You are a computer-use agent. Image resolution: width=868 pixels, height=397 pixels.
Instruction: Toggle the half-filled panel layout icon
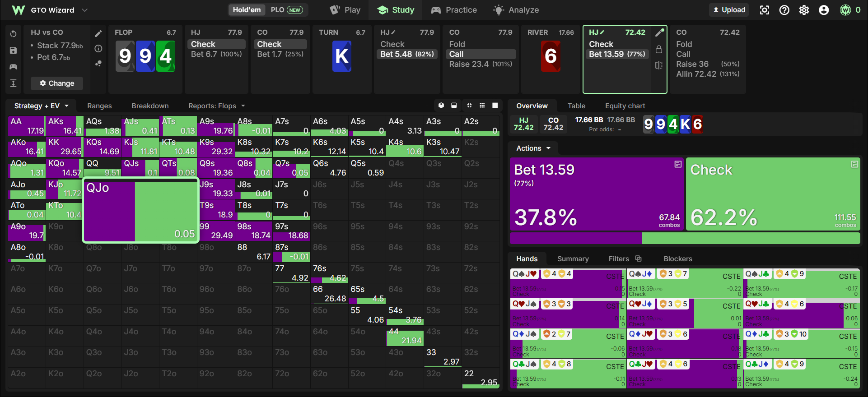(454, 106)
